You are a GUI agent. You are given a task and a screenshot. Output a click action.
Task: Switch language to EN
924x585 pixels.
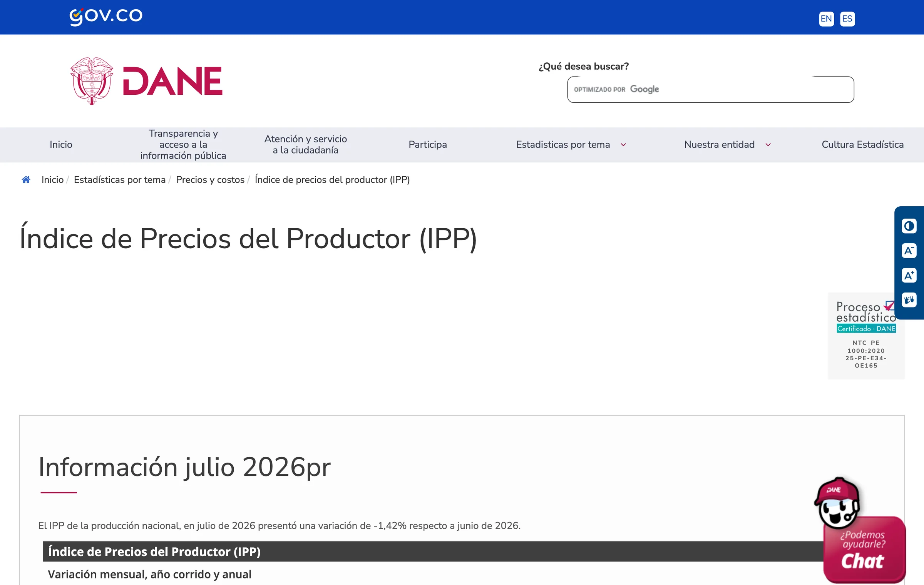click(826, 19)
